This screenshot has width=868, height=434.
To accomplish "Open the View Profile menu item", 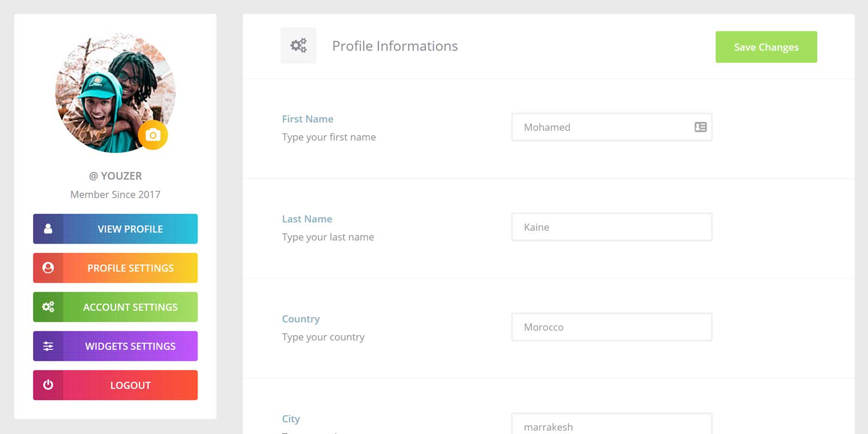I will [130, 229].
